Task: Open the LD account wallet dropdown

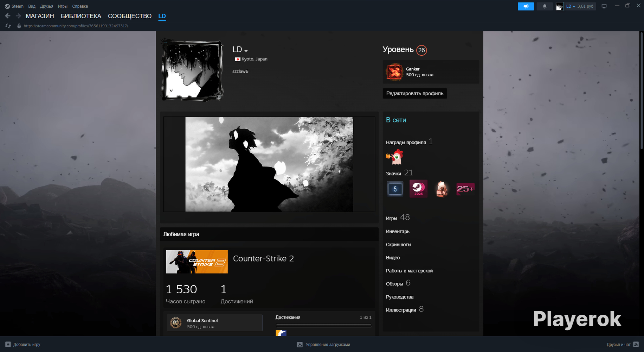Action: [580, 6]
